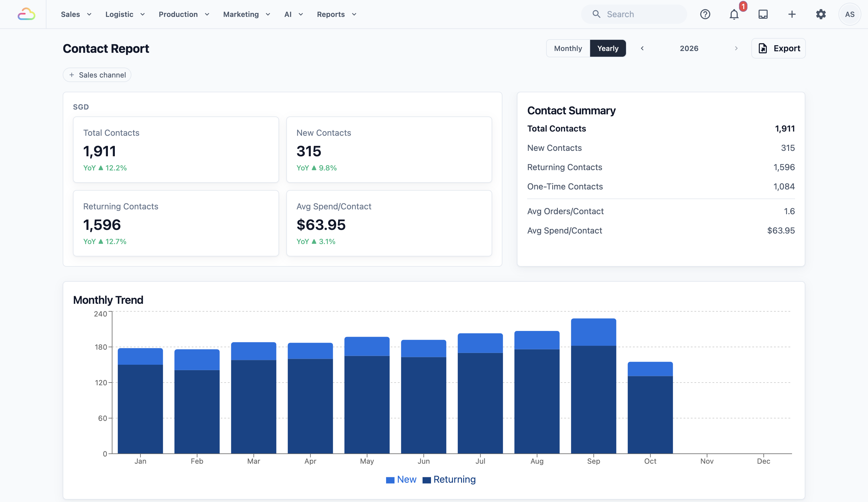Expand the Production menu

(184, 14)
